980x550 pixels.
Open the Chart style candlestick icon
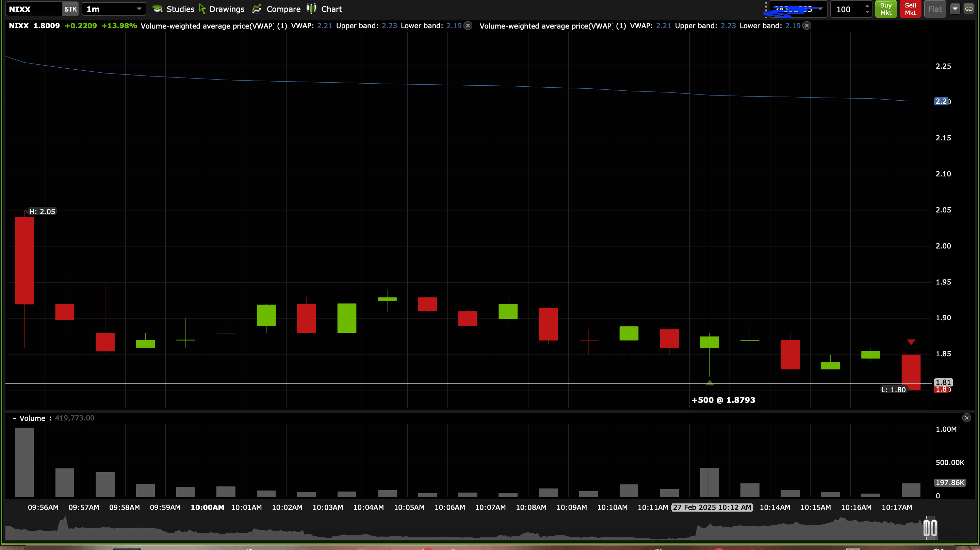click(311, 9)
